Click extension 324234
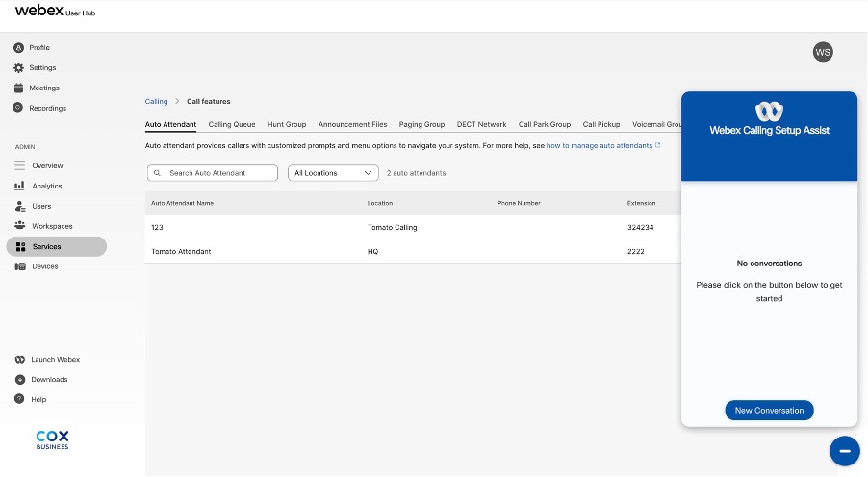This screenshot has width=868, height=477. pos(641,227)
